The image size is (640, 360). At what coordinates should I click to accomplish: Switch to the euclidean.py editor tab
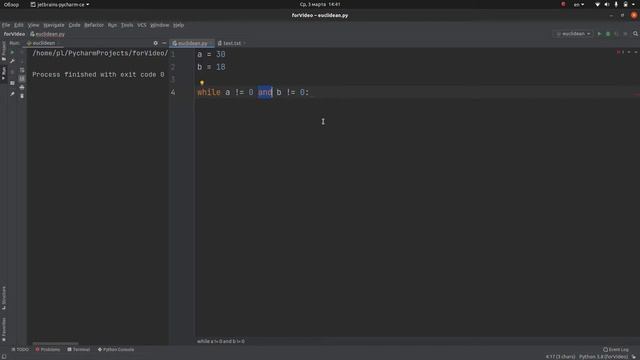[x=192, y=43]
